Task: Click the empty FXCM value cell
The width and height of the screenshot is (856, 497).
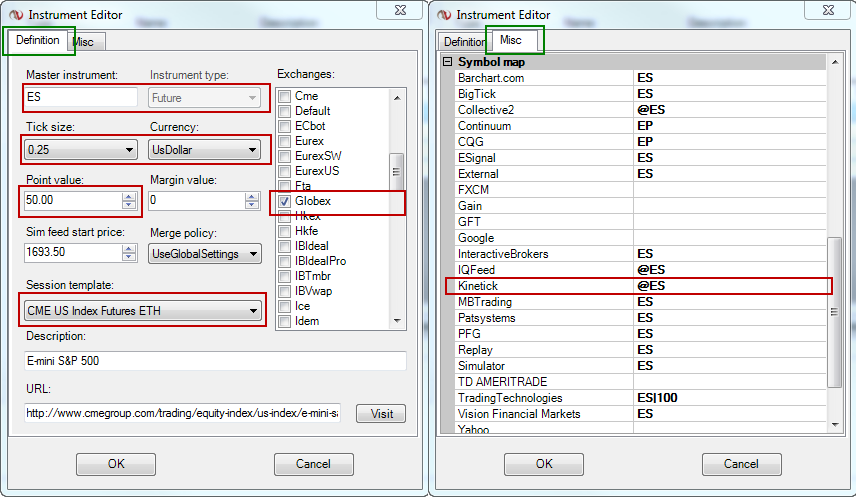Action: click(x=730, y=190)
